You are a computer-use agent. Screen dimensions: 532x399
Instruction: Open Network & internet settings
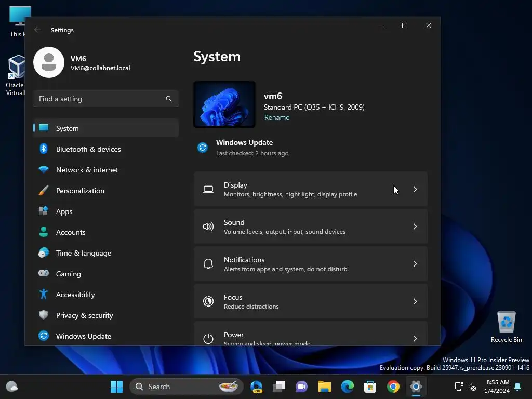[x=106, y=170]
